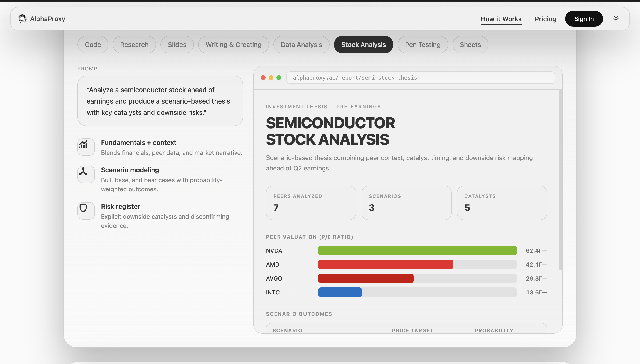Screen dimensions: 640x364
Task: Select the Writing & Creating tab
Action: 233,45
